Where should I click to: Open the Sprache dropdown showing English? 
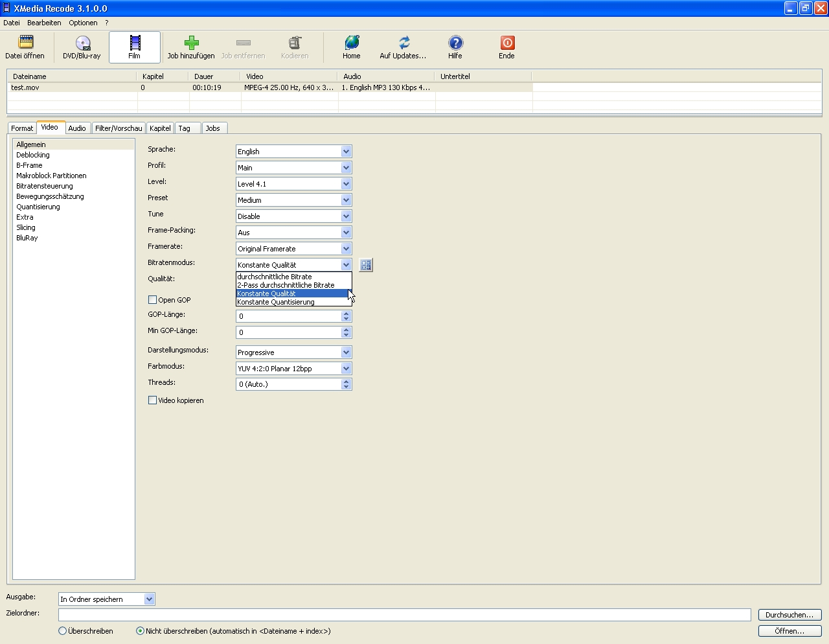[x=294, y=152]
